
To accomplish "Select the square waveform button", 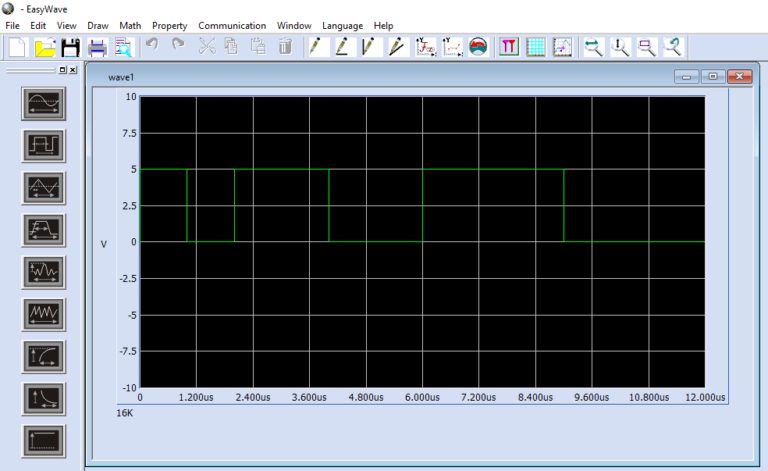I will (43, 145).
